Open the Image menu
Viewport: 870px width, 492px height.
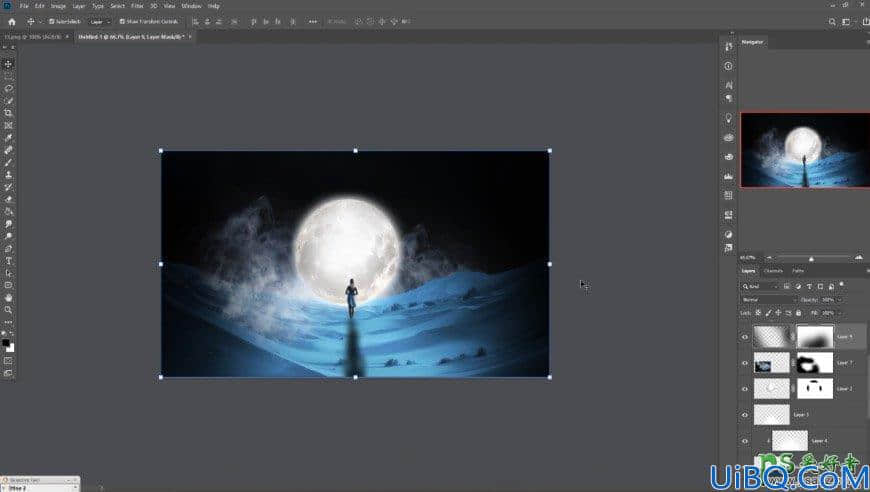tap(58, 6)
